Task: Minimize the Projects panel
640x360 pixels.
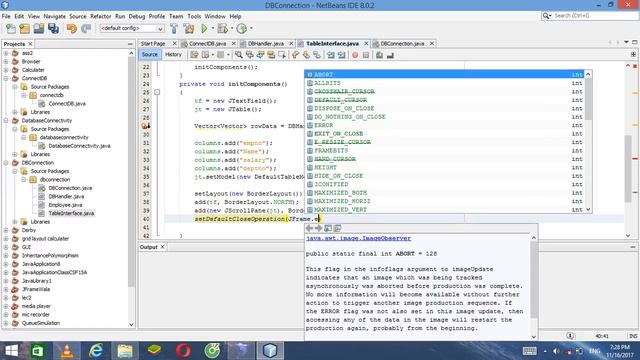Action: click(x=130, y=44)
